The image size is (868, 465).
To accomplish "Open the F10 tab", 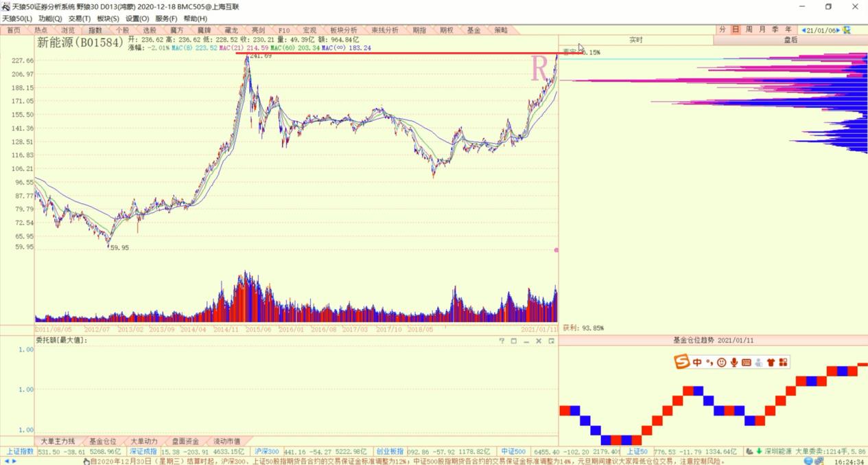I will click(x=284, y=30).
